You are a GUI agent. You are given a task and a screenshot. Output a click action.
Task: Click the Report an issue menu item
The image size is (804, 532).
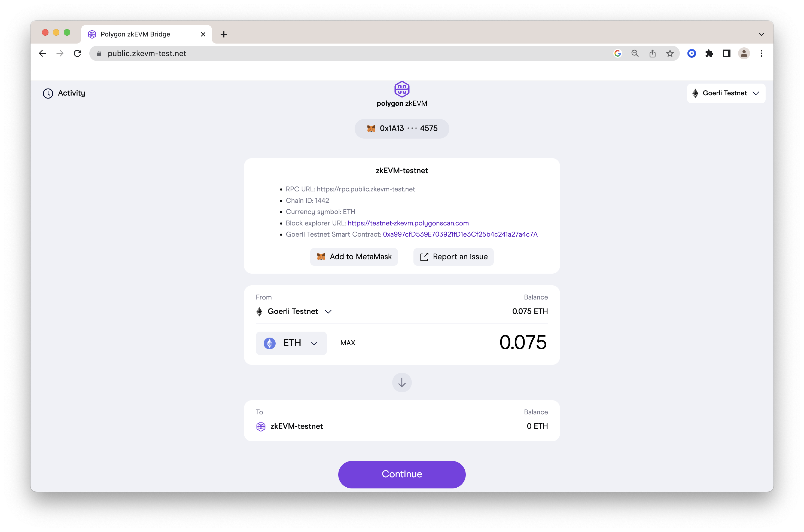click(454, 256)
